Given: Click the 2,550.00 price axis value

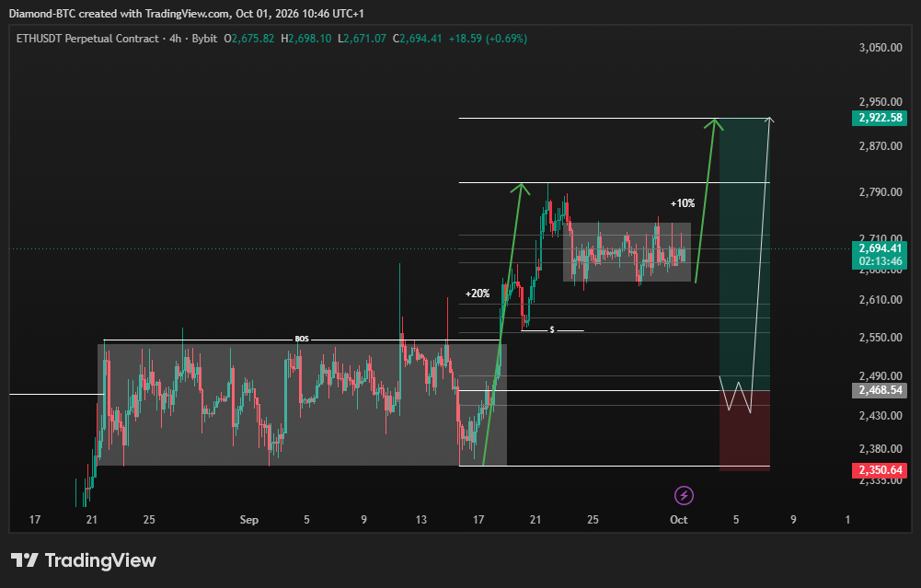Looking at the screenshot, I should 881,338.
